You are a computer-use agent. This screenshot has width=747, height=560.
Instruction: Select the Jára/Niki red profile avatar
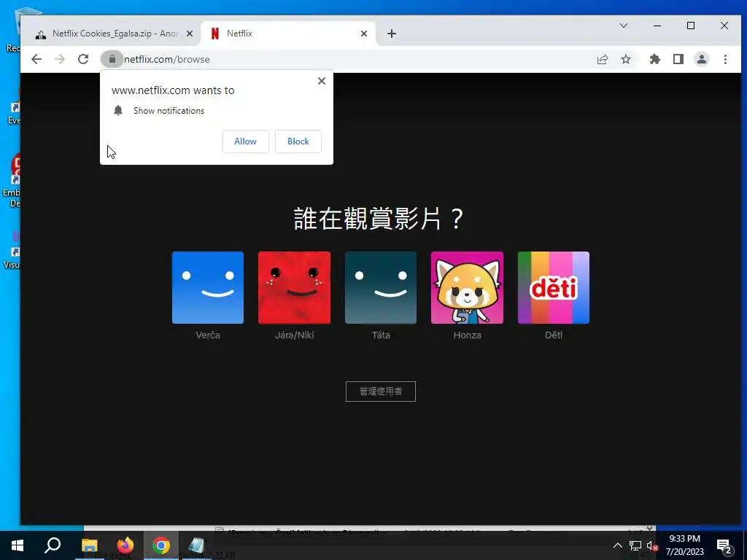coord(295,287)
